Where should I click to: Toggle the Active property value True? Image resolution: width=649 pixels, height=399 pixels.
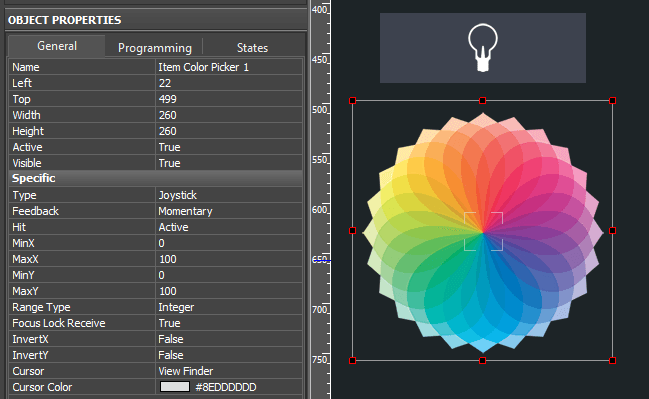point(229,147)
